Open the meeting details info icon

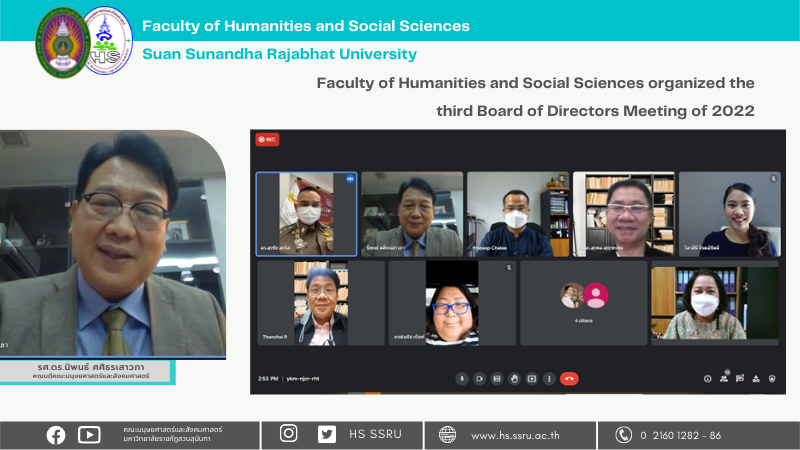coord(707,379)
